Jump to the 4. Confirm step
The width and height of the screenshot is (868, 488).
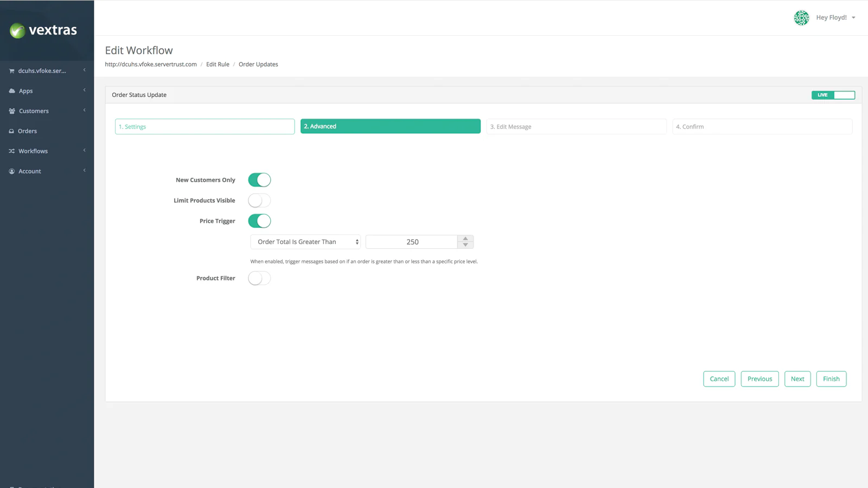pyautogui.click(x=762, y=127)
